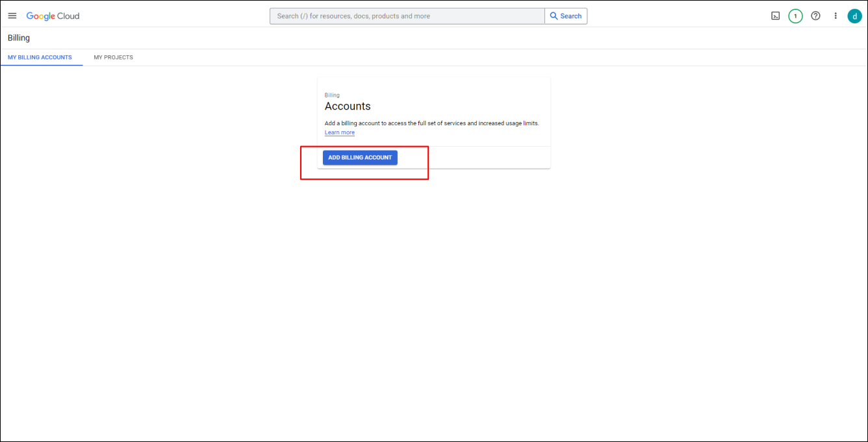Click the Accounts card heading

pyautogui.click(x=348, y=106)
